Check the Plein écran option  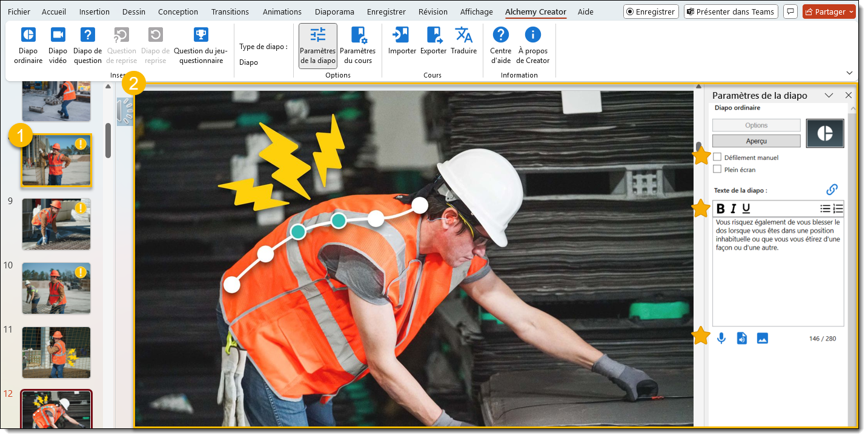[717, 170]
